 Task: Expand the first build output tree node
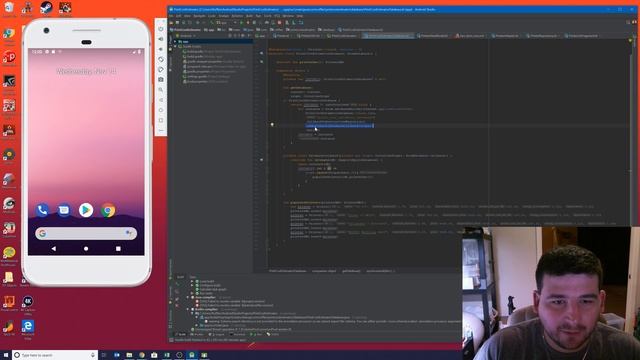(192, 281)
